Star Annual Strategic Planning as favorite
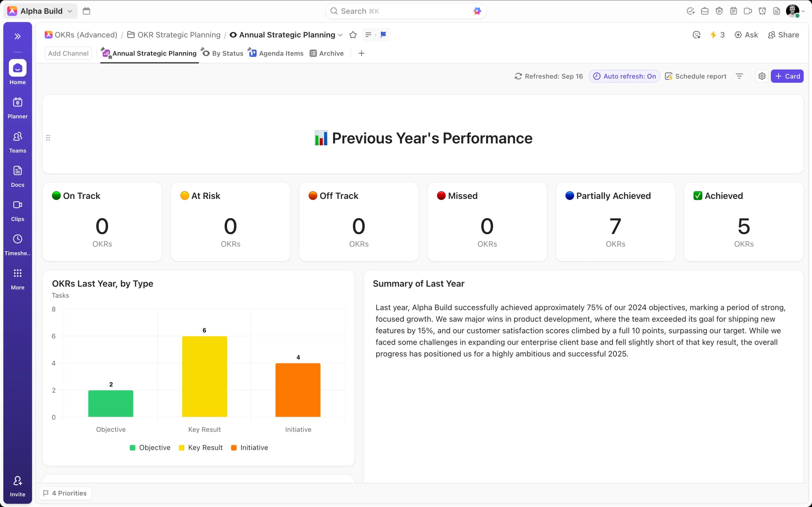Image resolution: width=812 pixels, height=507 pixels. coord(353,35)
